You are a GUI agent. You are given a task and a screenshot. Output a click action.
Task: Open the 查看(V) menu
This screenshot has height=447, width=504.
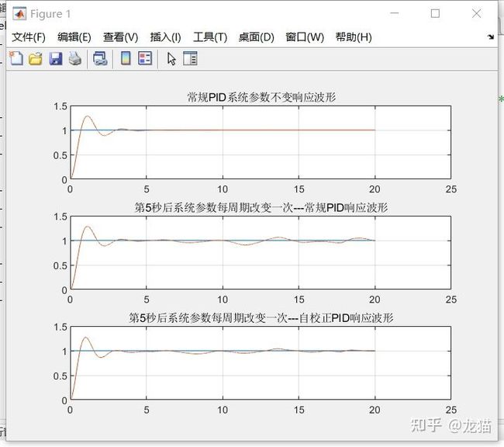point(120,37)
